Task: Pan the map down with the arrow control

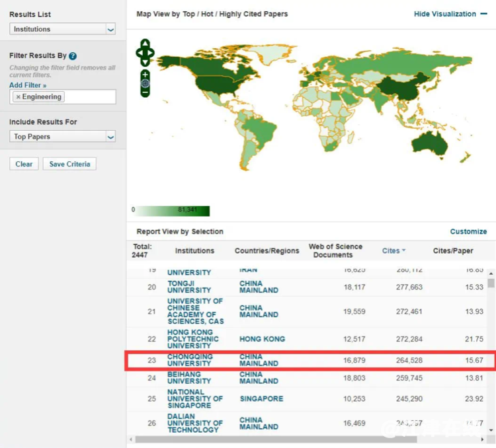Action: [145, 62]
